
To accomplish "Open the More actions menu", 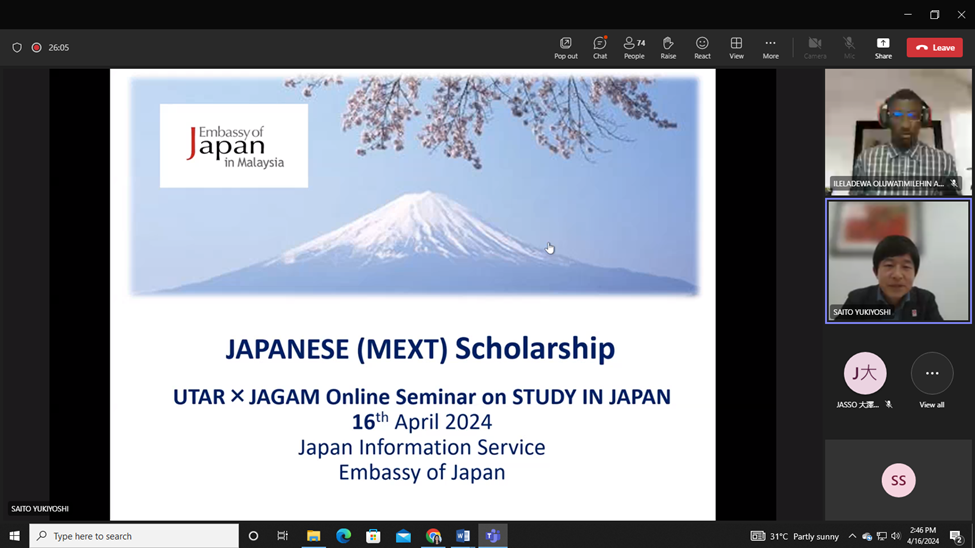I will tap(770, 48).
